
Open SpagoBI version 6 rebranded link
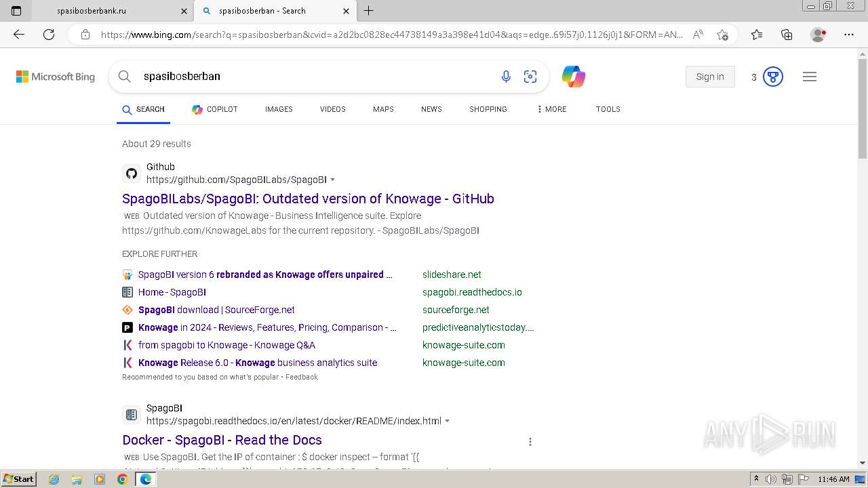265,274
